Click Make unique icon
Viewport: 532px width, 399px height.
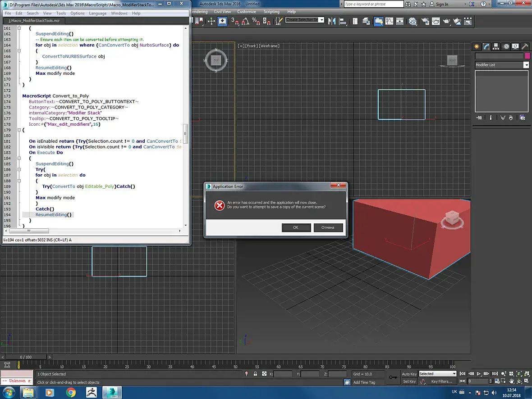click(503, 118)
